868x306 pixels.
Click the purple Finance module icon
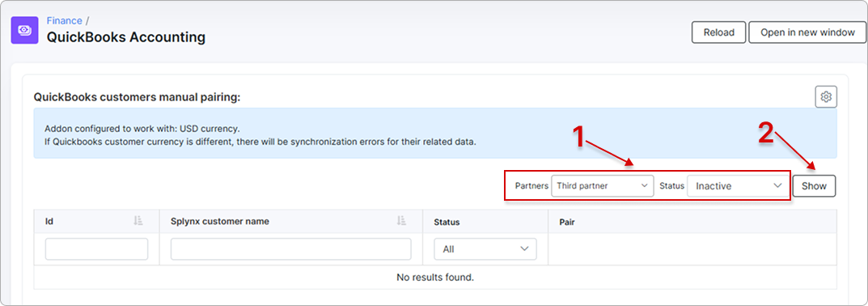click(25, 30)
